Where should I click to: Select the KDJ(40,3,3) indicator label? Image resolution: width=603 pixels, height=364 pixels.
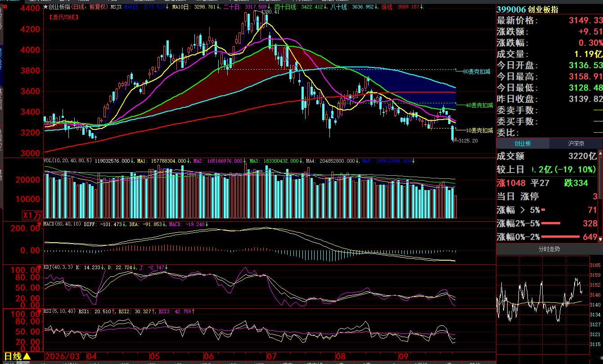click(58, 267)
